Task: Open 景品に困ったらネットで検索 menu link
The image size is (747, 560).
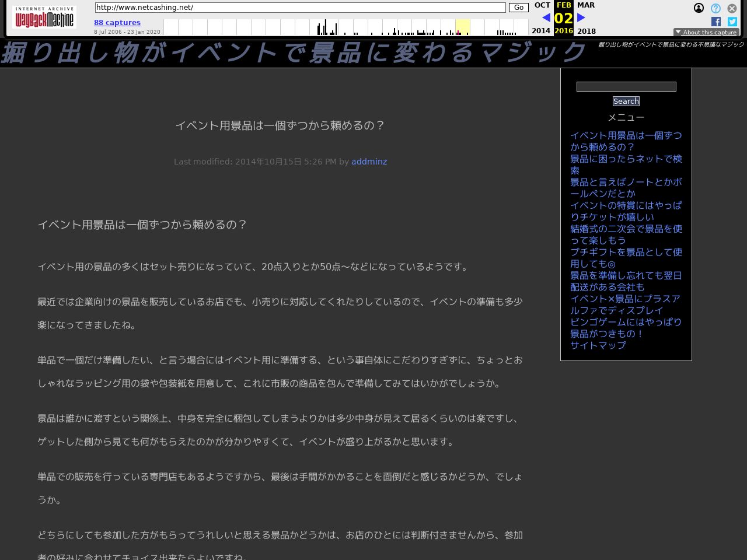Action: pyautogui.click(x=626, y=164)
